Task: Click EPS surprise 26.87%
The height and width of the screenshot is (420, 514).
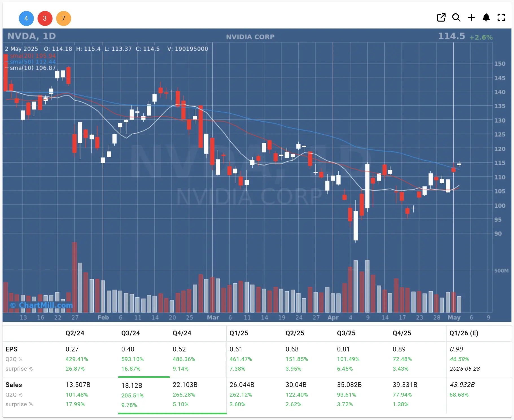Action: tap(75, 369)
